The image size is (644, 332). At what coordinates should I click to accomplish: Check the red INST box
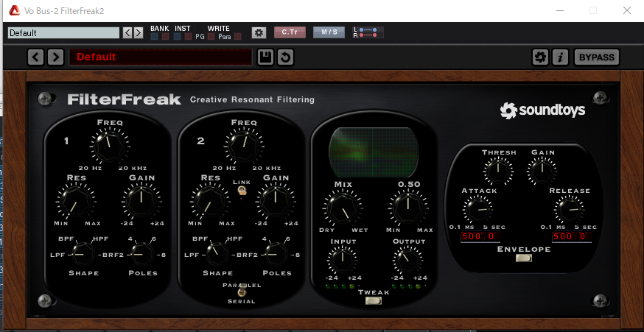click(x=188, y=37)
